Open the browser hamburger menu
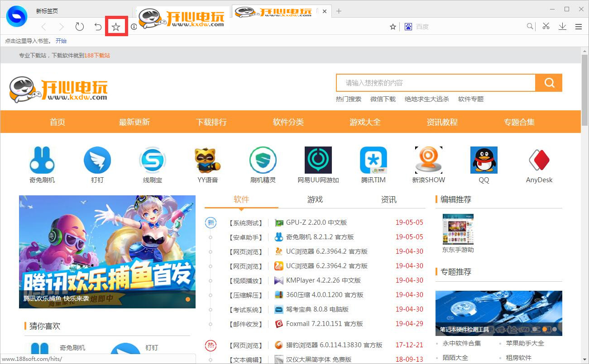589x364 pixels. tap(579, 27)
